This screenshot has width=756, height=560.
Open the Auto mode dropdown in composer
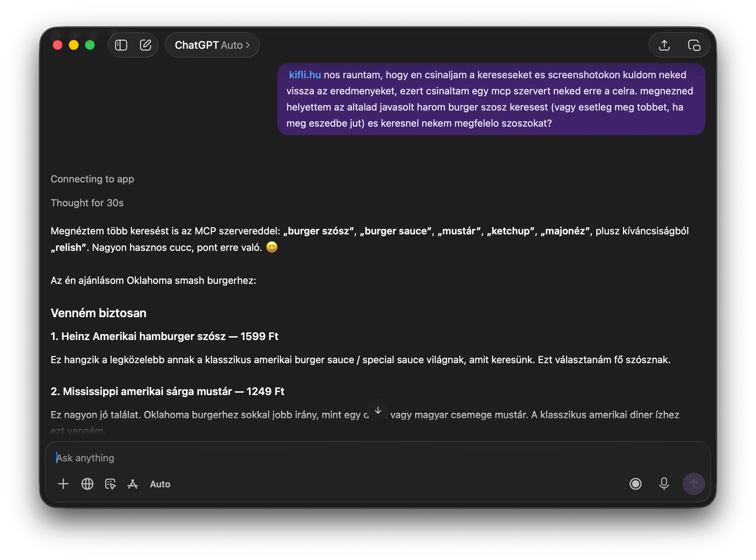pos(160,484)
